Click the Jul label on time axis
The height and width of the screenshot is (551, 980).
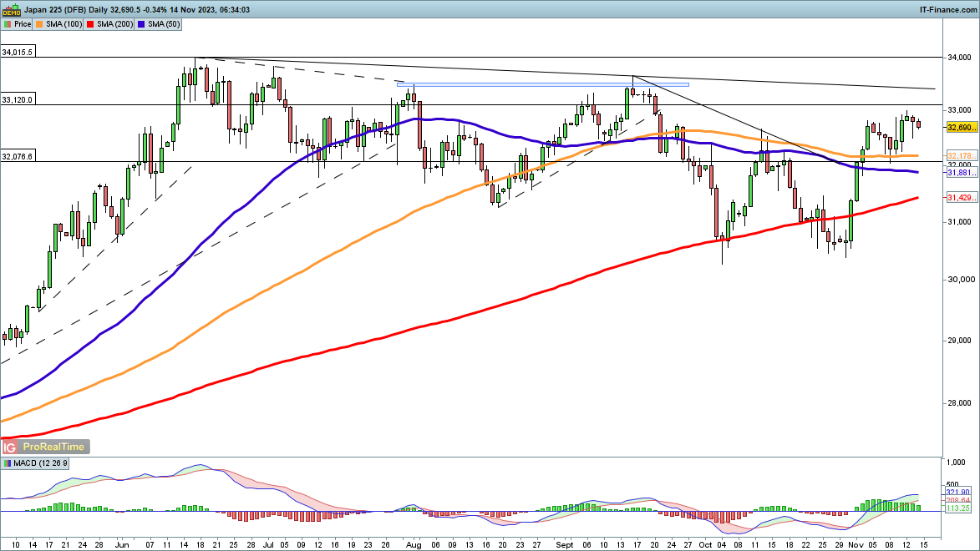269,545
